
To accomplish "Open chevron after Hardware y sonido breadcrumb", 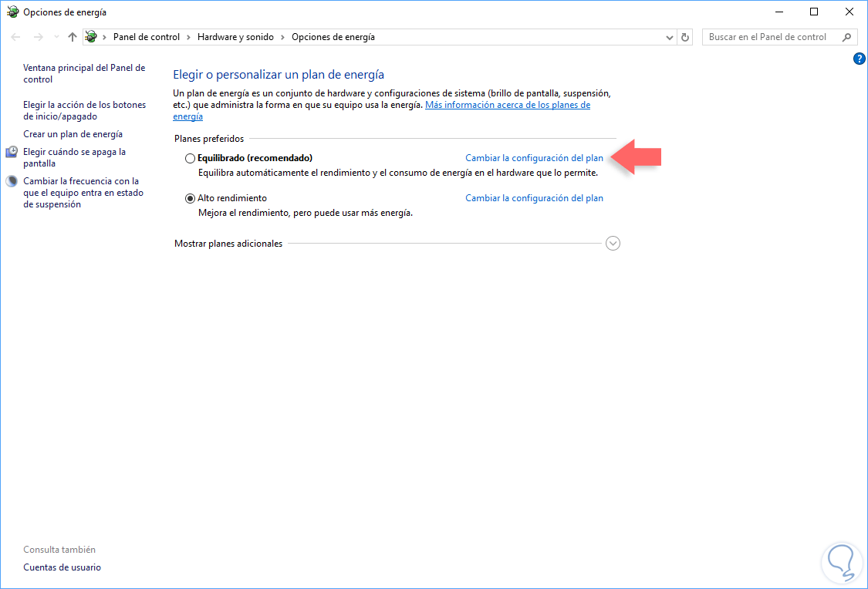I will tap(282, 37).
